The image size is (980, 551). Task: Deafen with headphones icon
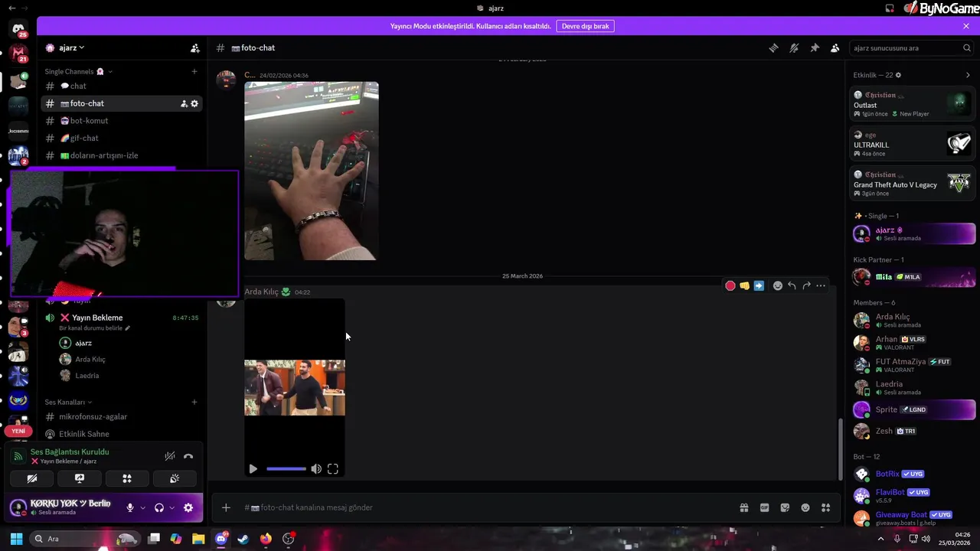(x=159, y=507)
